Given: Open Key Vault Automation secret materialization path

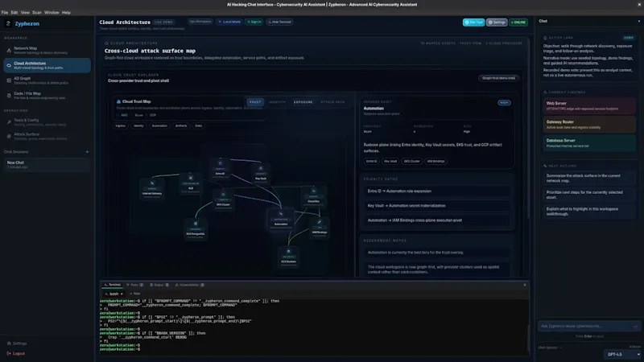Looking at the screenshot, I should (437, 206).
